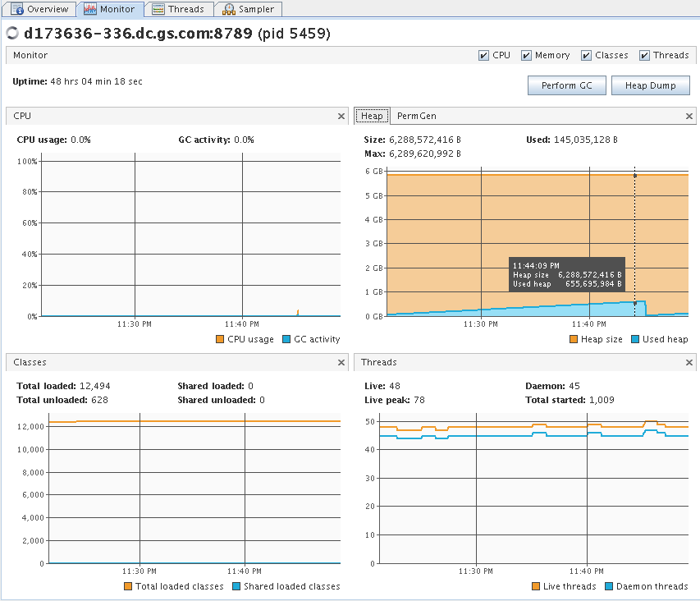This screenshot has height=601, width=700.
Task: Close the Classes panel
Action: point(341,362)
